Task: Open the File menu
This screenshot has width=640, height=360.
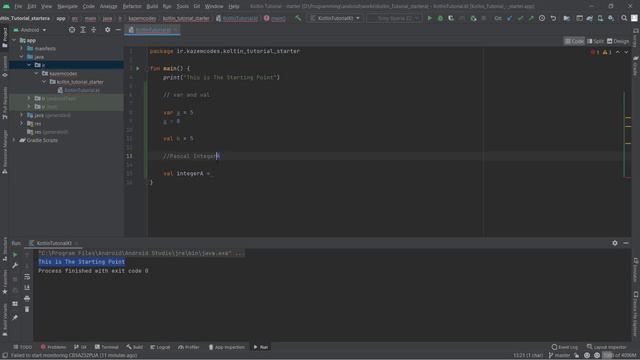Action: [18, 7]
